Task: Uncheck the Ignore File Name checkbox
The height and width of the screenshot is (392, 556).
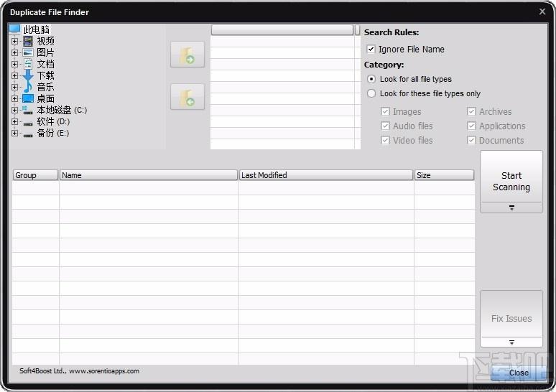Action: click(371, 49)
